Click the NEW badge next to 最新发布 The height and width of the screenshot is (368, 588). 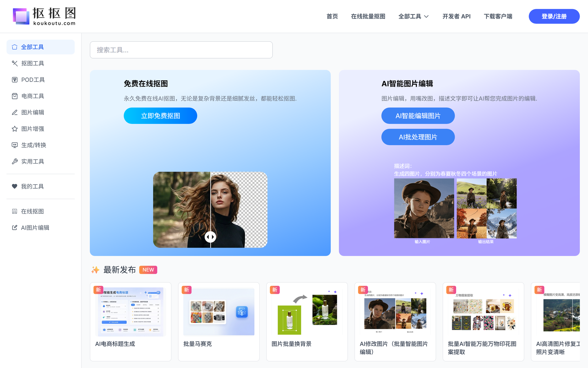click(x=148, y=270)
